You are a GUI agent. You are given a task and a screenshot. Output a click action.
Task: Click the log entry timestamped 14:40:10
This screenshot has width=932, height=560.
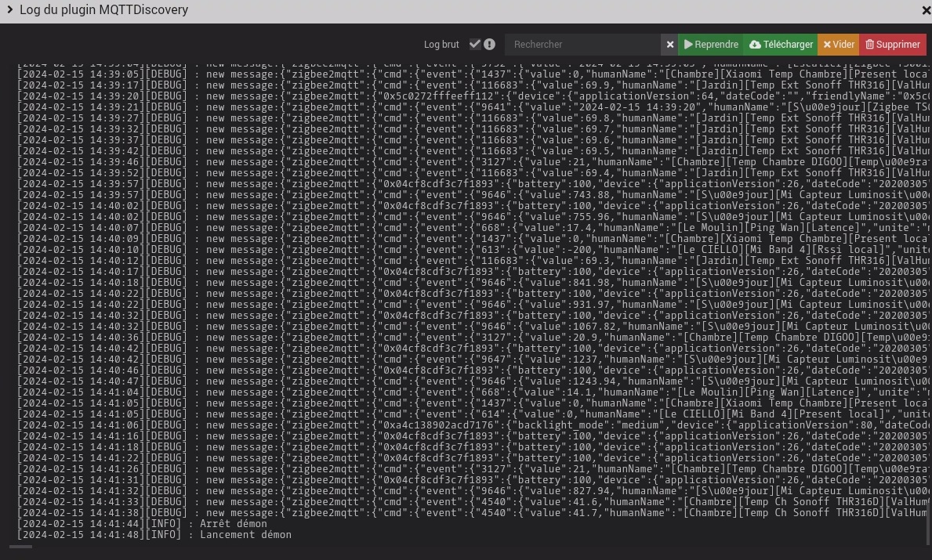(473, 249)
